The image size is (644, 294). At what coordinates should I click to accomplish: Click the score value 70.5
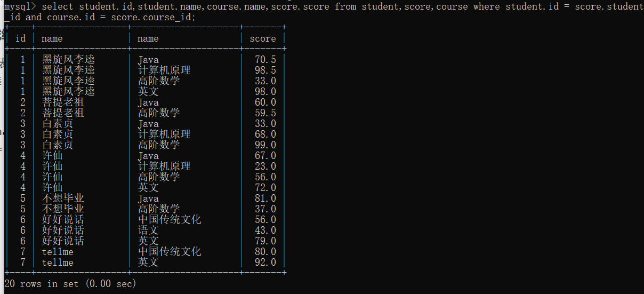[x=265, y=60]
